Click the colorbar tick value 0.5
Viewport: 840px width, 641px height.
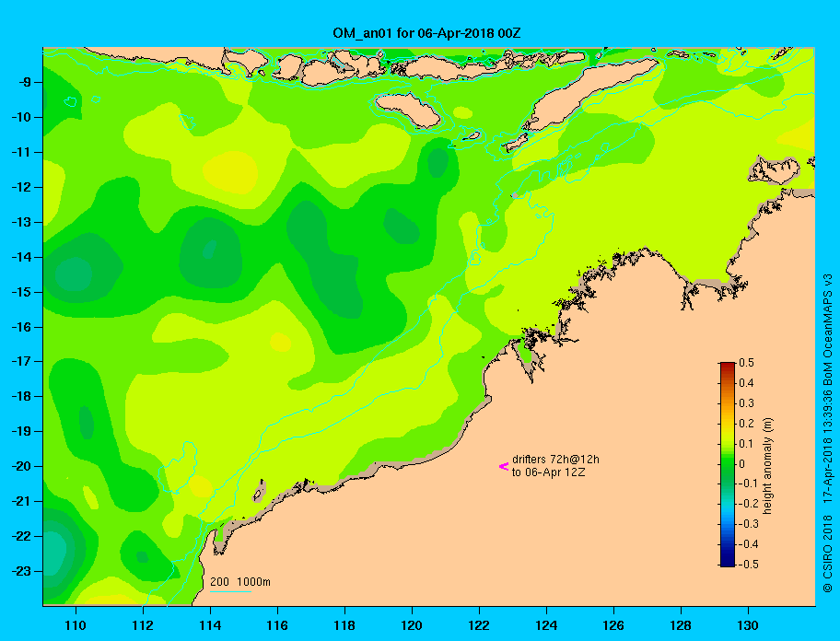point(746,363)
